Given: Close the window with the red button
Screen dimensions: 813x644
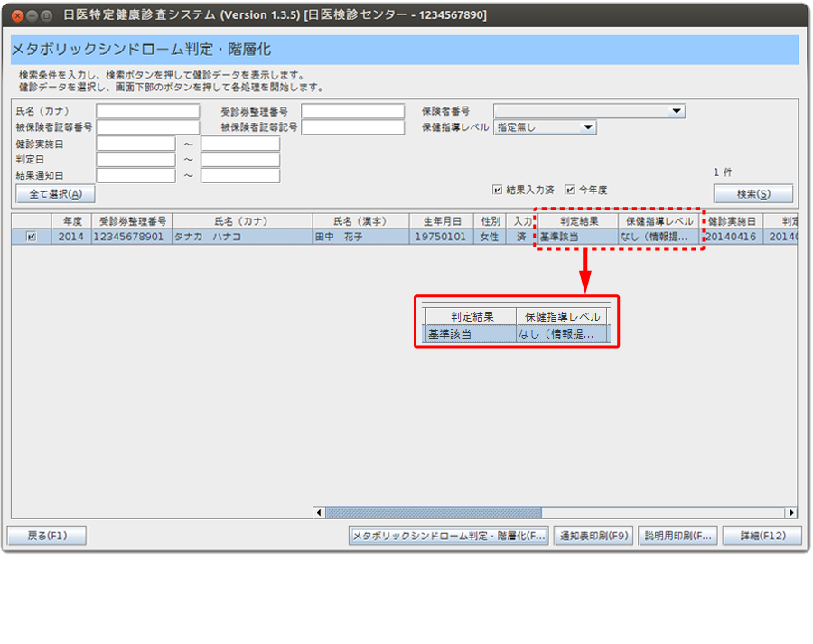Looking at the screenshot, I should pyautogui.click(x=18, y=16).
